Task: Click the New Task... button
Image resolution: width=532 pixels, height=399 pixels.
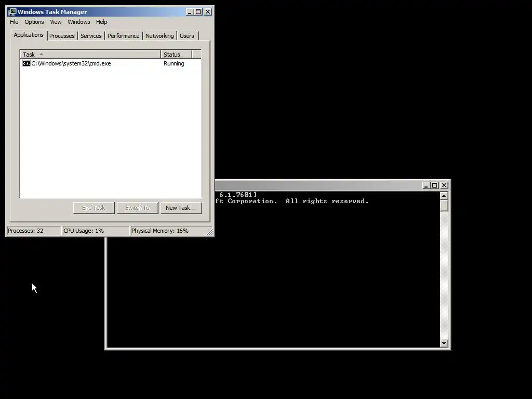Action: tap(181, 208)
